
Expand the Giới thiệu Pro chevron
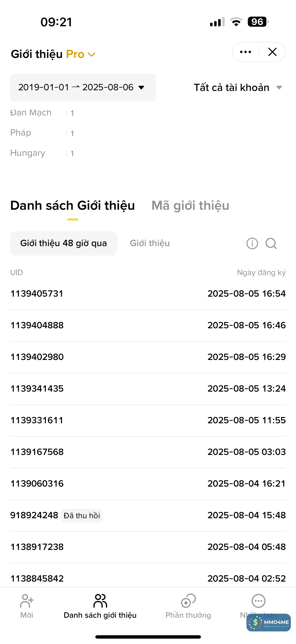(x=92, y=55)
